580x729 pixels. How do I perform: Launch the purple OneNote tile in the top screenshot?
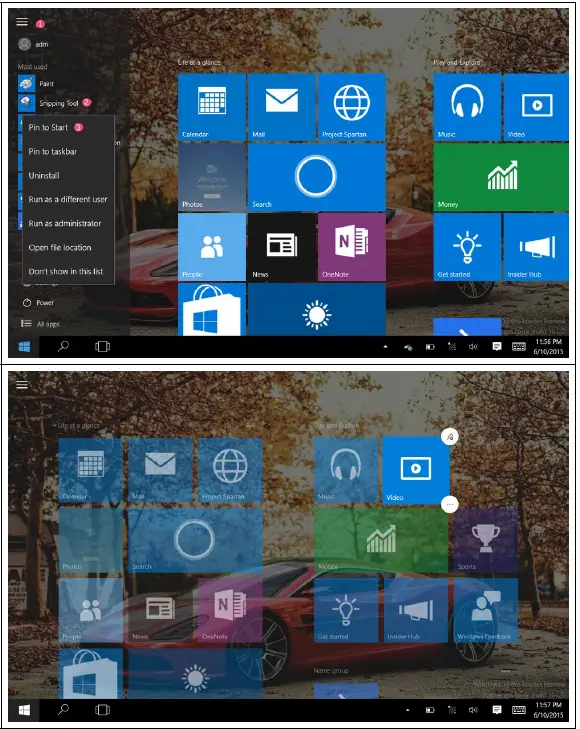(x=352, y=247)
